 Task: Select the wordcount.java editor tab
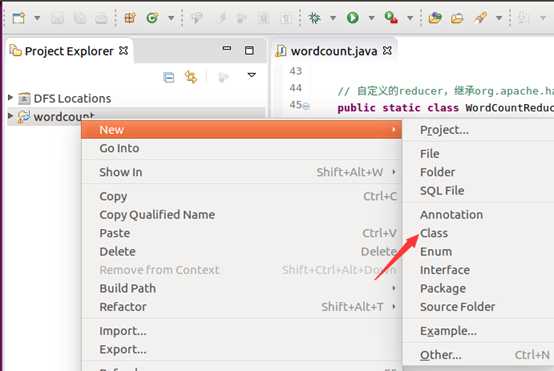334,51
